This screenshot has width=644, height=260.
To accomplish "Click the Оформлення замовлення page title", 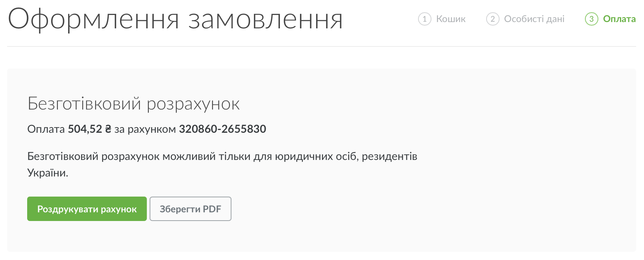I will tap(175, 20).
